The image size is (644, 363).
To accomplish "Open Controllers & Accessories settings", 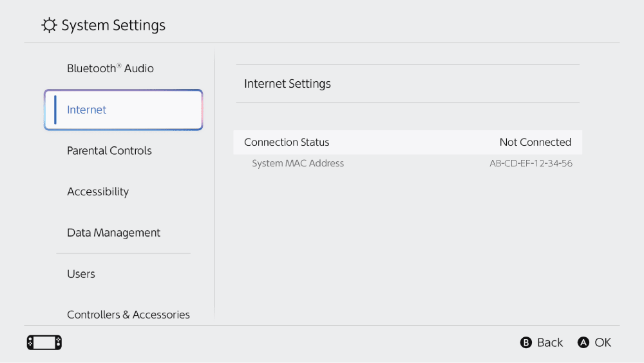I will coord(128,314).
